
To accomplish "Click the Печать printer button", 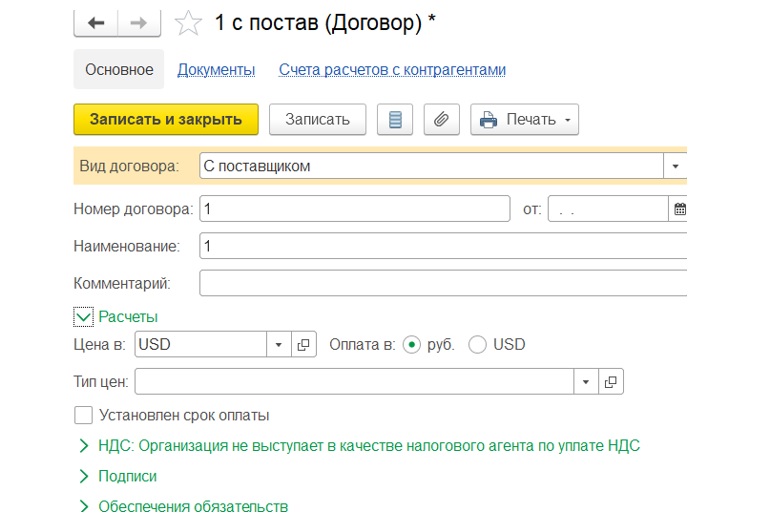I will 524,119.
